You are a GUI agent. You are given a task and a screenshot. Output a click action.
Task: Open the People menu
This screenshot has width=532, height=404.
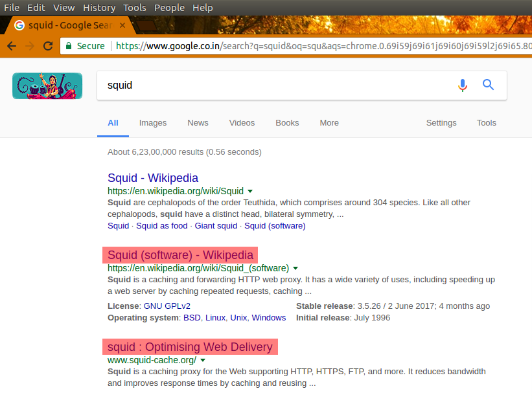pyautogui.click(x=169, y=8)
